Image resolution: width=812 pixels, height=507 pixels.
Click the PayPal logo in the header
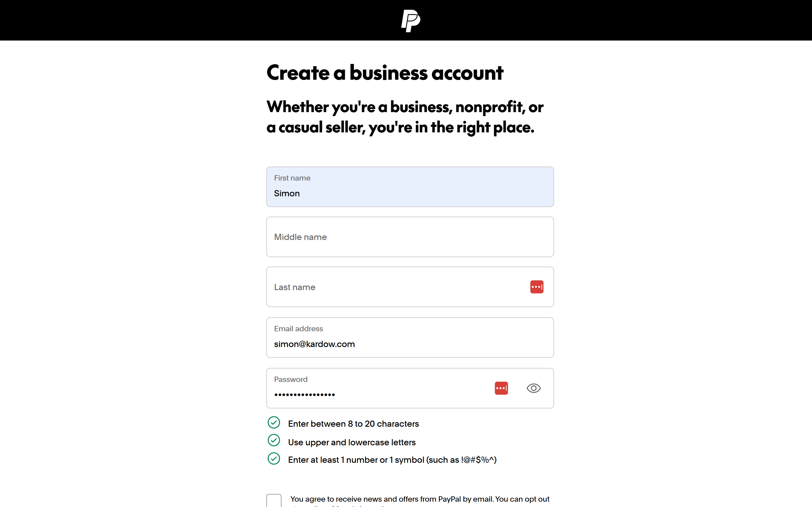[x=410, y=21]
